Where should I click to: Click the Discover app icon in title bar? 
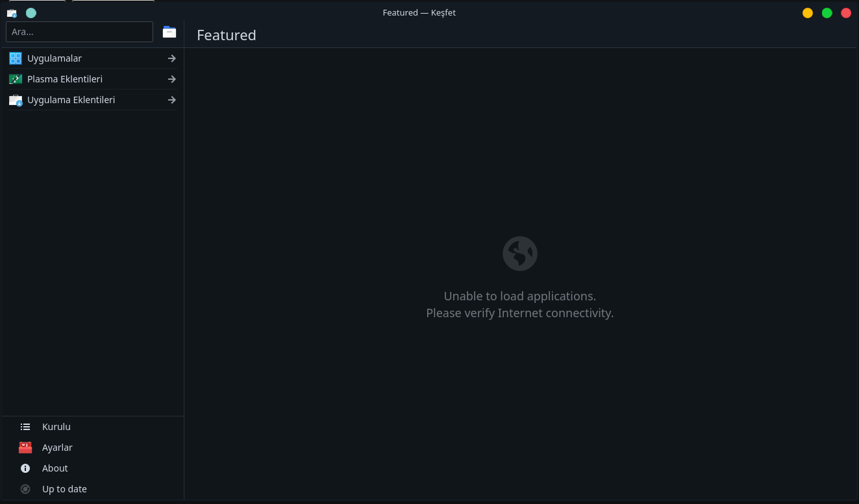click(x=12, y=13)
